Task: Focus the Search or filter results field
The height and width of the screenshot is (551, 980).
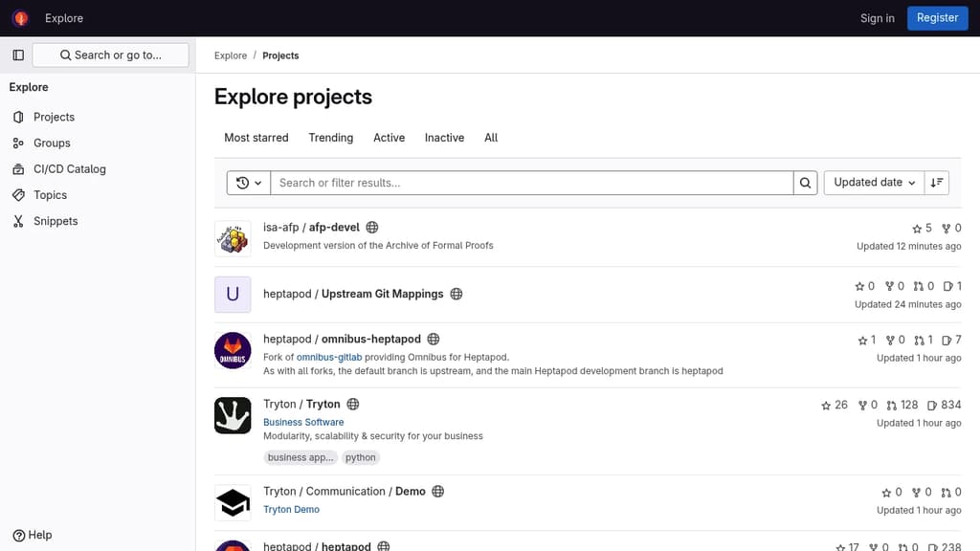Action: tap(532, 183)
